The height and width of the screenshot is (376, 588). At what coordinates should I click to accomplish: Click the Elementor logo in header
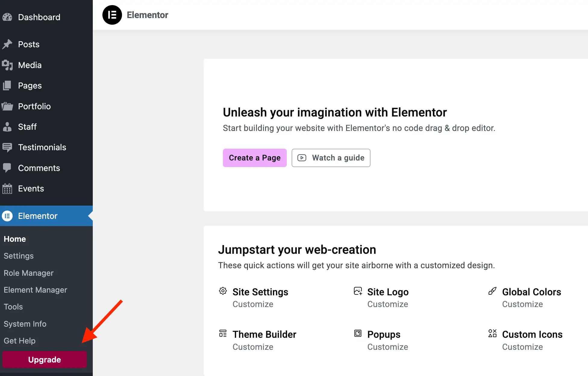pyautogui.click(x=112, y=15)
